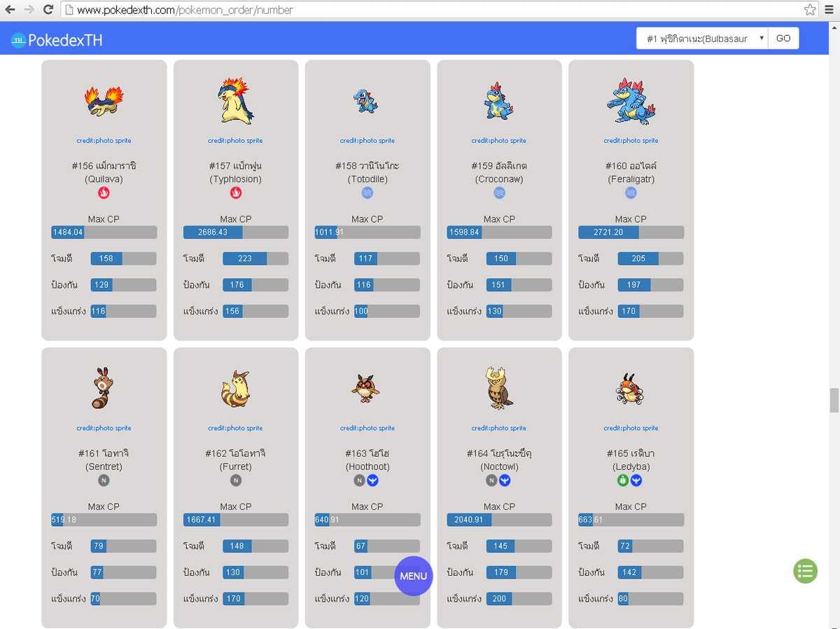This screenshot has width=840, height=629.
Task: Click Ledyba's bug type icon
Action: pyautogui.click(x=624, y=481)
